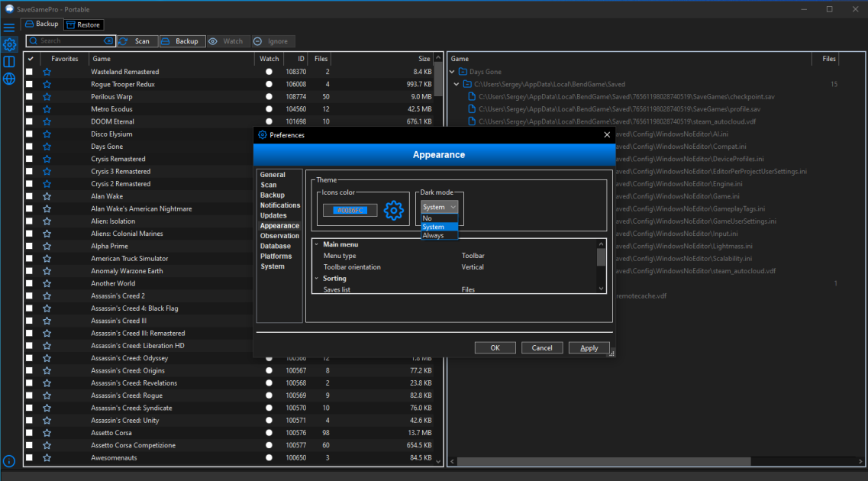This screenshot has height=481, width=868.
Task: Check the Alpha Prime row checkbox
Action: point(29,246)
